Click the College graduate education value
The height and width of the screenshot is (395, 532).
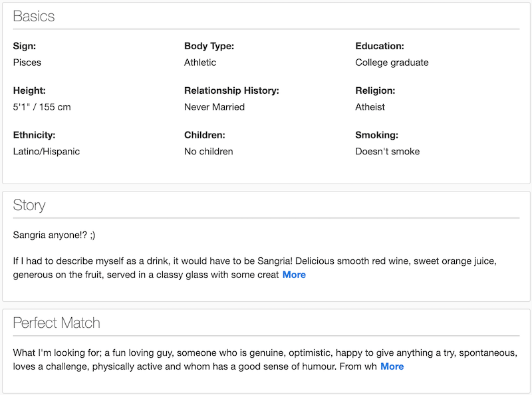tap(392, 63)
